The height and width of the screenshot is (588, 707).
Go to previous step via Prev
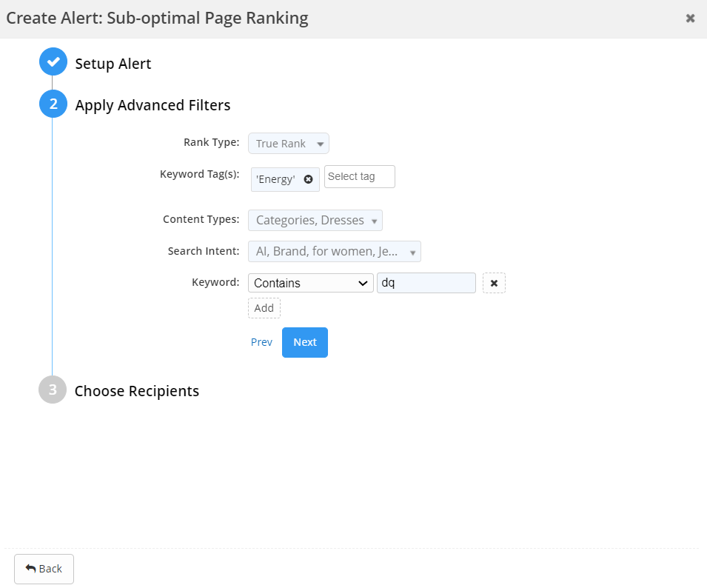tap(261, 342)
